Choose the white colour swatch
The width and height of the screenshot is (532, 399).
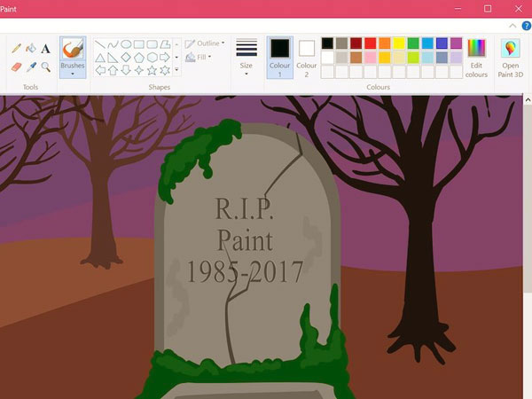(x=327, y=58)
